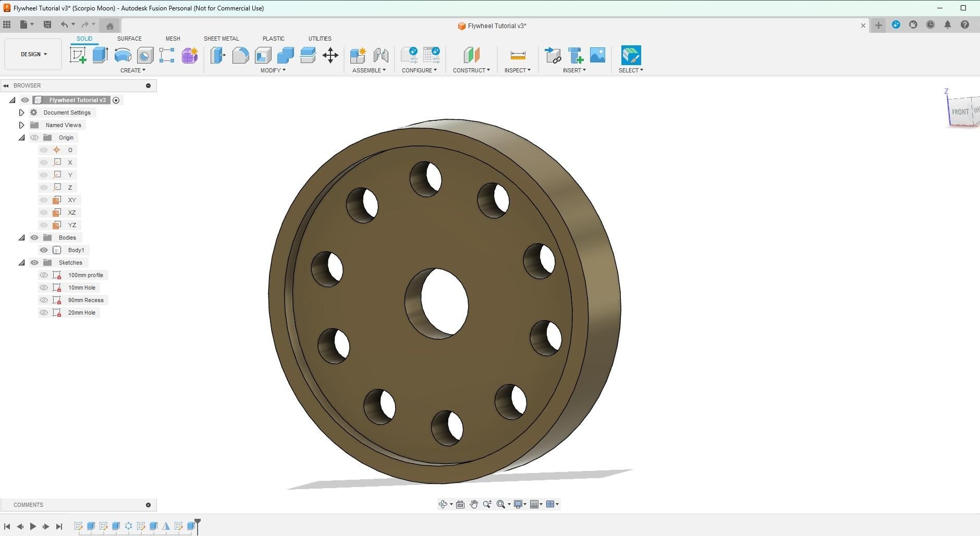Click the notifications bell icon

point(948,24)
